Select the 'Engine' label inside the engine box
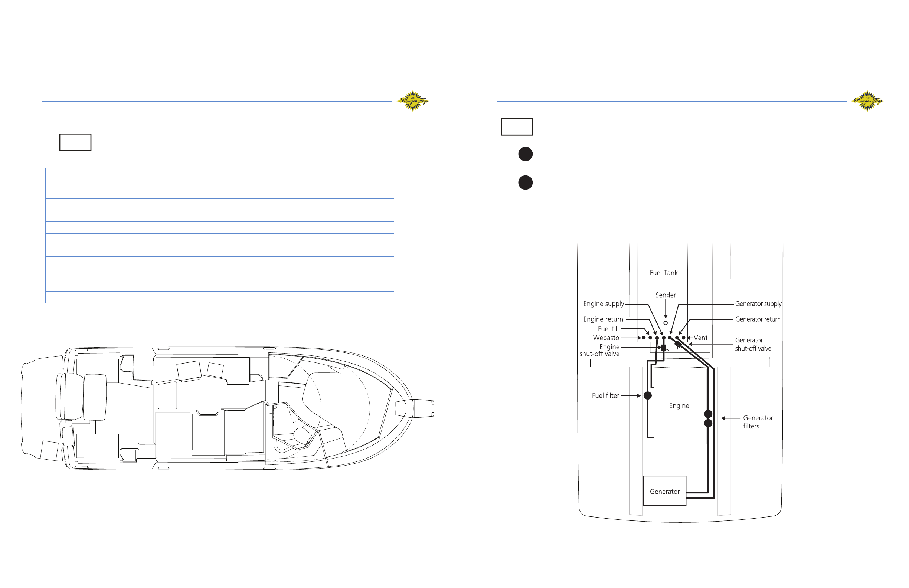 click(x=679, y=405)
